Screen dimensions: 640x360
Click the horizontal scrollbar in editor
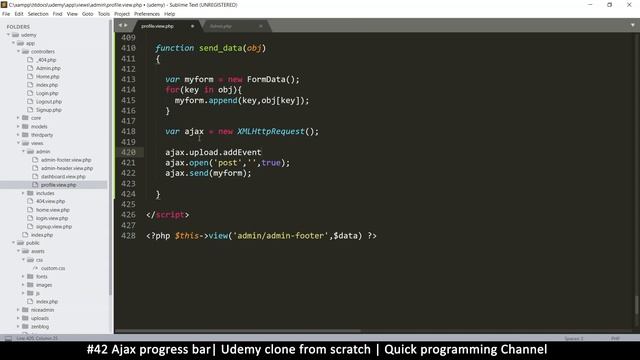pos(238,331)
